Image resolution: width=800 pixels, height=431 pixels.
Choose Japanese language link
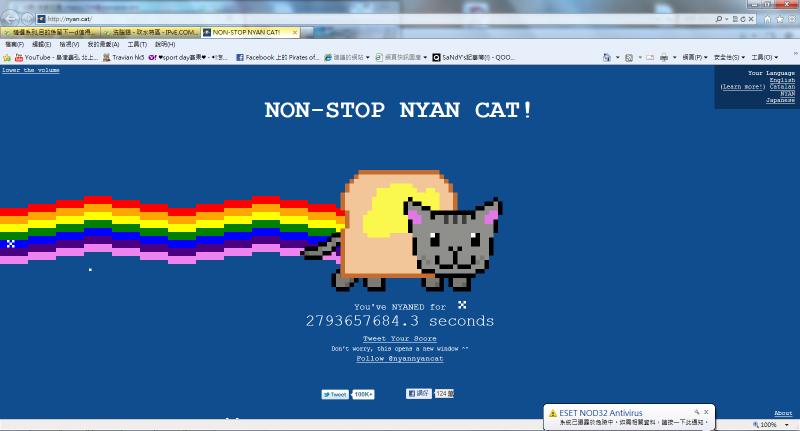tap(780, 100)
